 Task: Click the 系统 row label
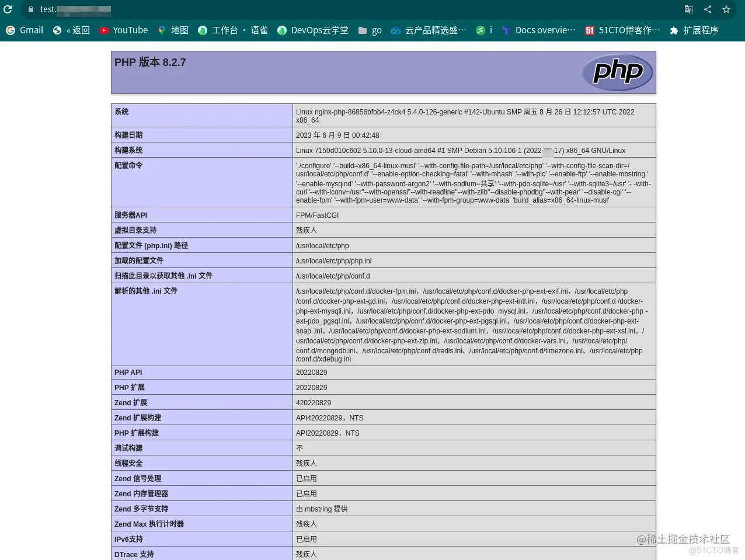point(121,112)
